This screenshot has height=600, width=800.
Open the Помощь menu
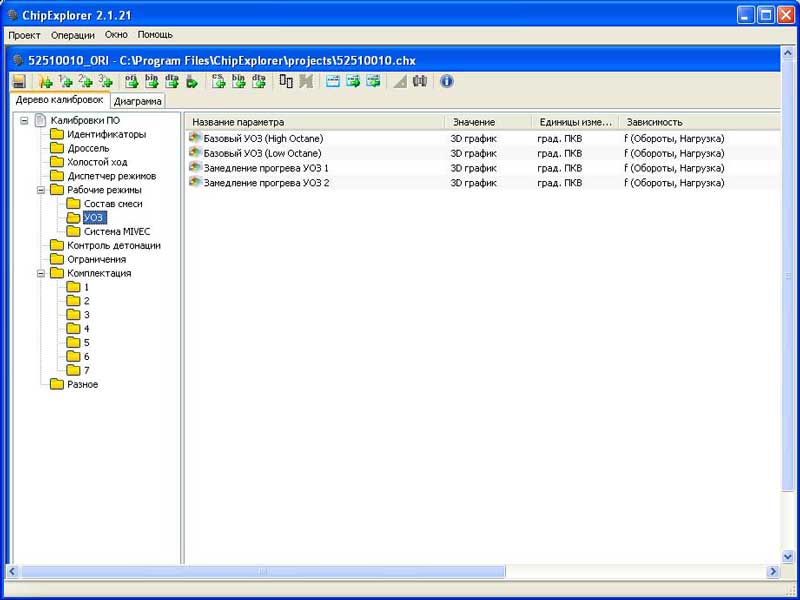click(155, 35)
